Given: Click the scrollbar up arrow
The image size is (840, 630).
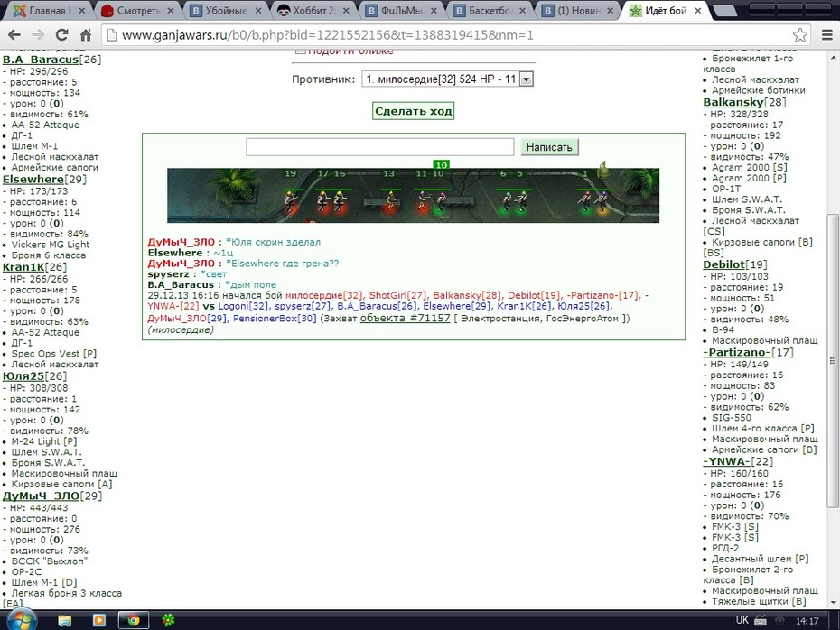Looking at the screenshot, I should pyautogui.click(x=833, y=57).
